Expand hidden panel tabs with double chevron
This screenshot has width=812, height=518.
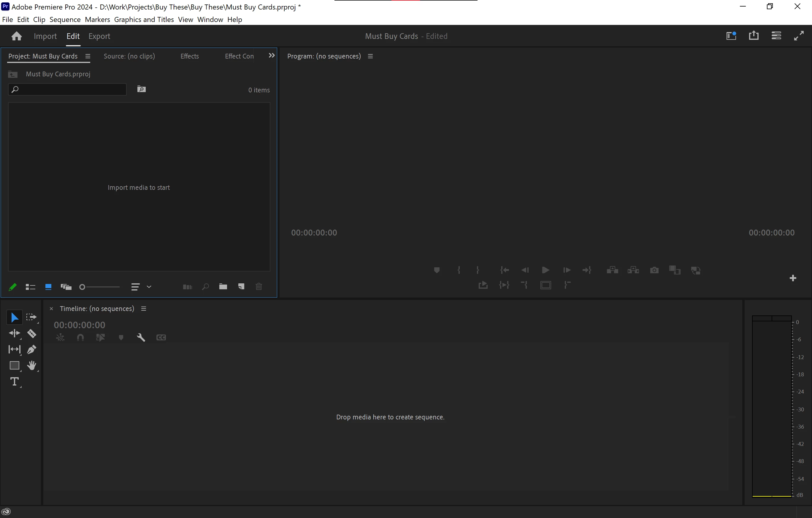[272, 56]
